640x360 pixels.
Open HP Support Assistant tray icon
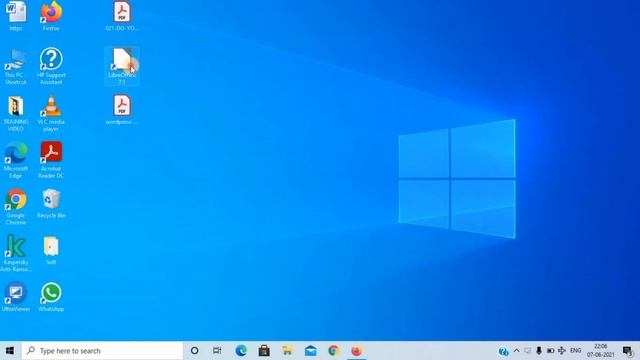coord(503,351)
